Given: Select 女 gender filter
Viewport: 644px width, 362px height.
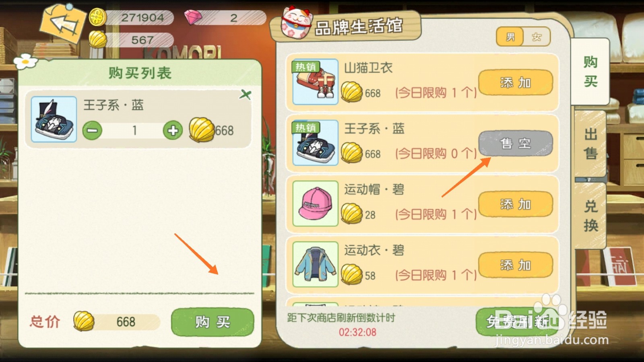Looking at the screenshot, I should click(537, 37).
